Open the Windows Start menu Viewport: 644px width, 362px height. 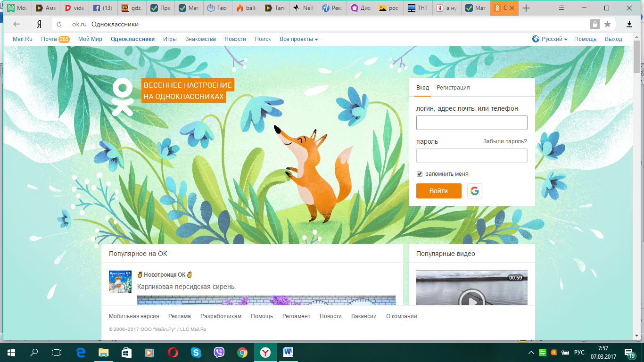pyautogui.click(x=11, y=352)
